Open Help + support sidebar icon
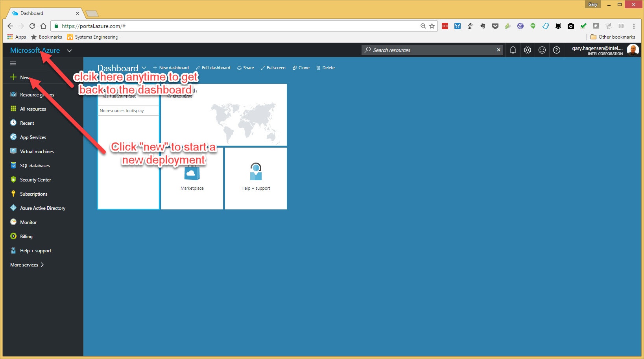Viewport: 644px width, 359px height. tap(13, 250)
